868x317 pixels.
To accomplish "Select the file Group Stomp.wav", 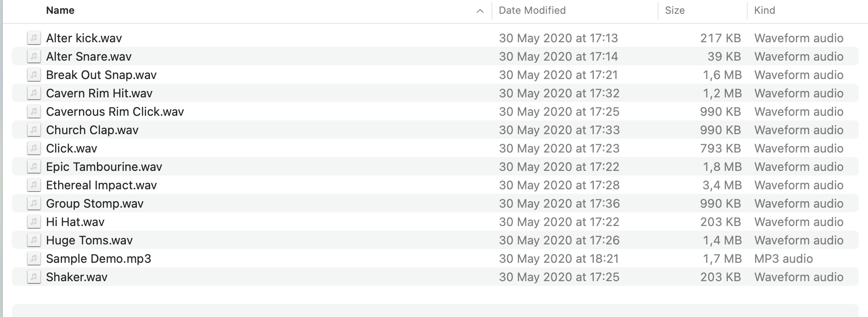I will point(95,204).
